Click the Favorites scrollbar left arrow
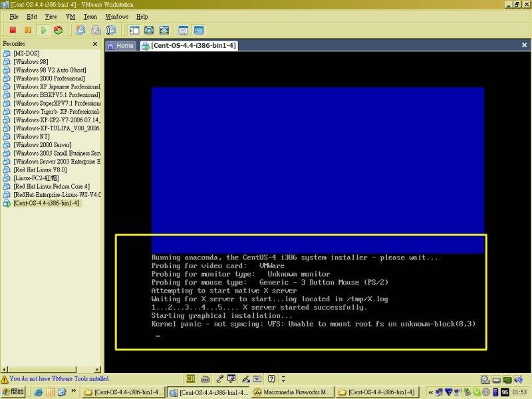This screenshot has height=399, width=532. 4,370
